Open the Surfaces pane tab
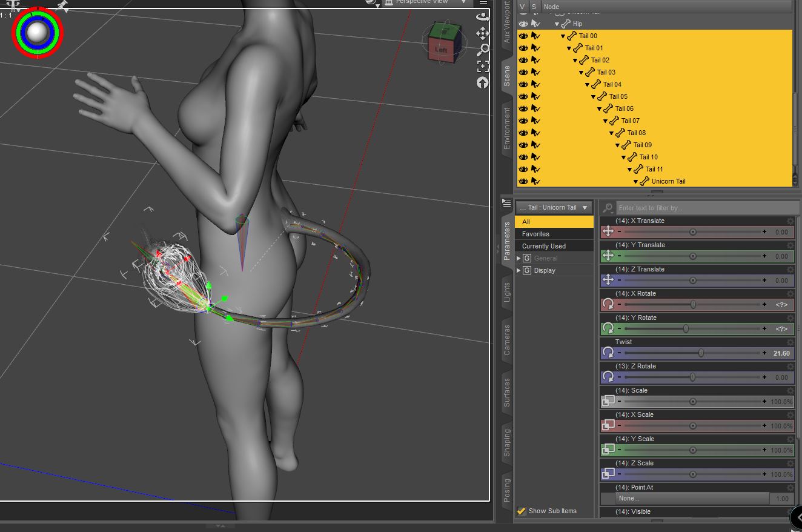The height and width of the screenshot is (532, 802). (507, 392)
